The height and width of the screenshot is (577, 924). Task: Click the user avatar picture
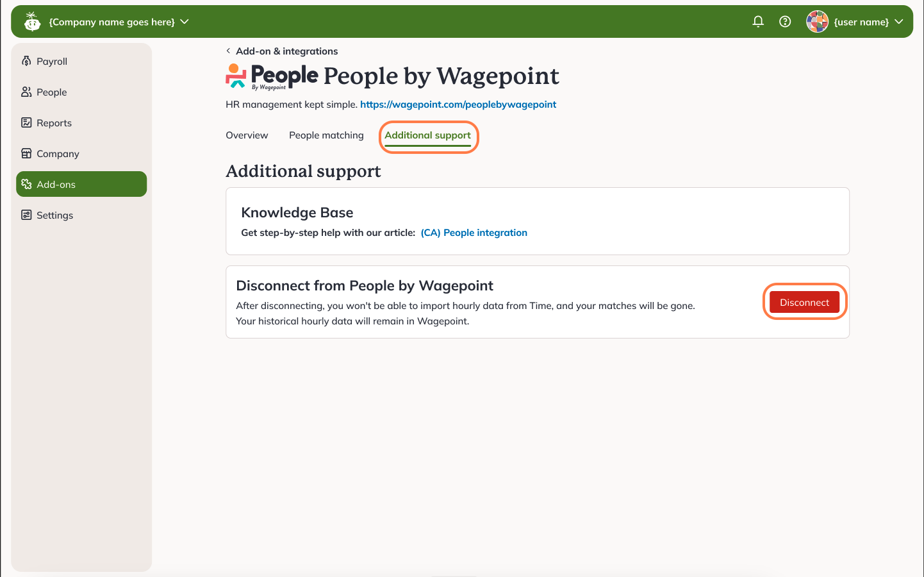[817, 22]
